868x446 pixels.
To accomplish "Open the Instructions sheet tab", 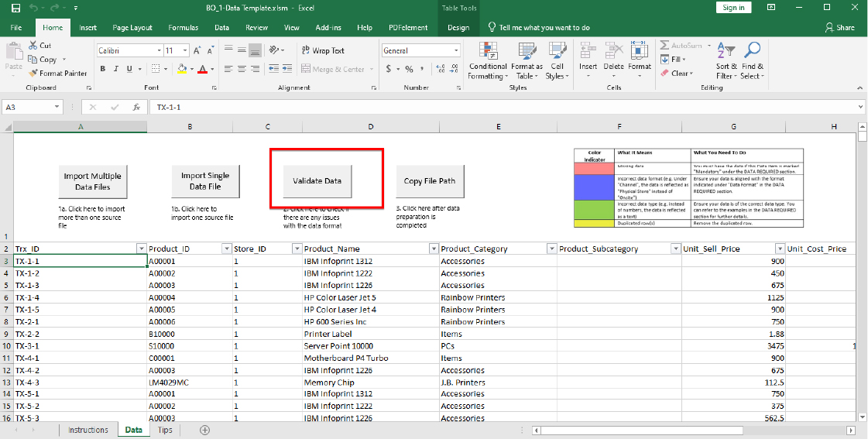I will (x=88, y=430).
